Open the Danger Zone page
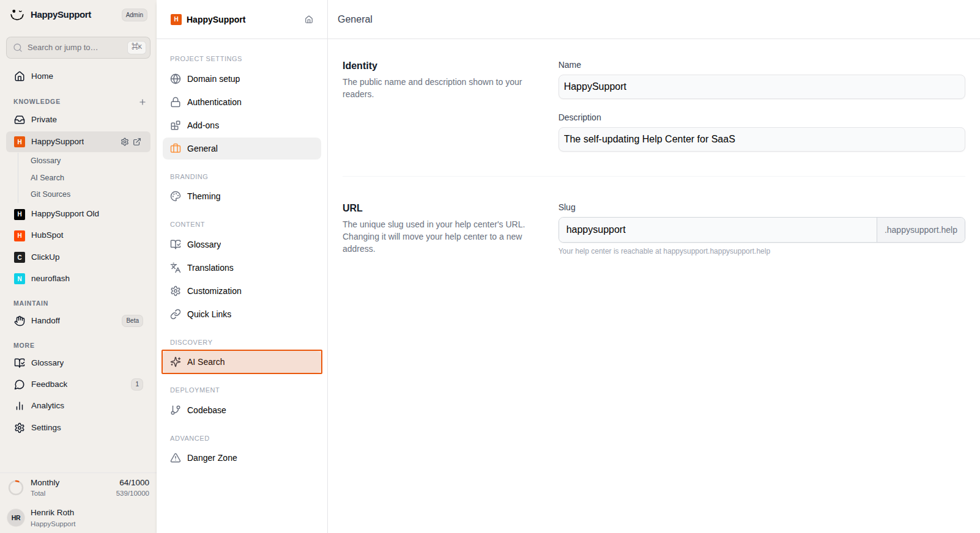The height and width of the screenshot is (533, 980). [242, 458]
